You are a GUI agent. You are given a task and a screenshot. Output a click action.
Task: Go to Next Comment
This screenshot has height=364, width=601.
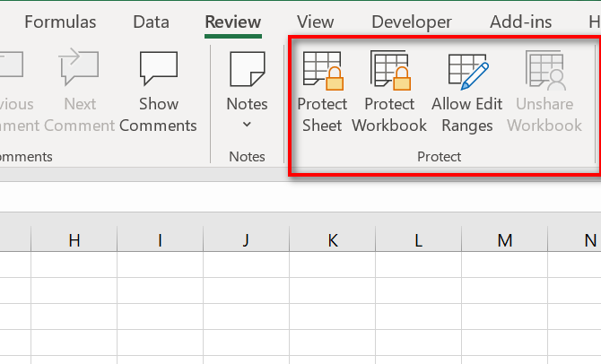pos(79,92)
